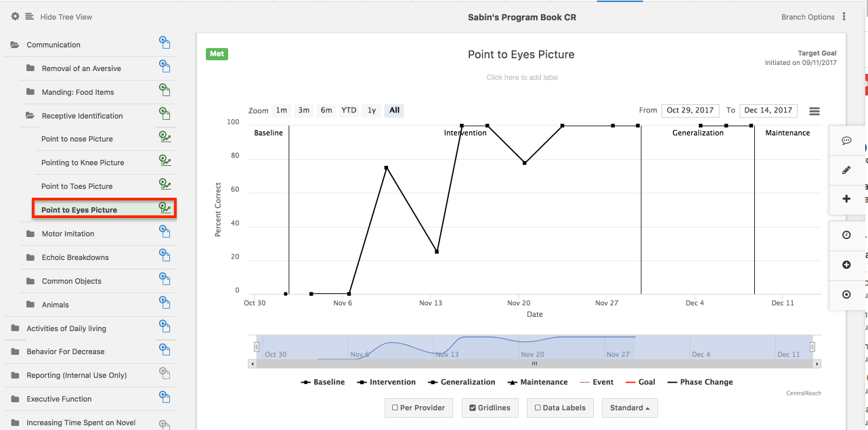Click left handle of chart navigator

[257, 347]
